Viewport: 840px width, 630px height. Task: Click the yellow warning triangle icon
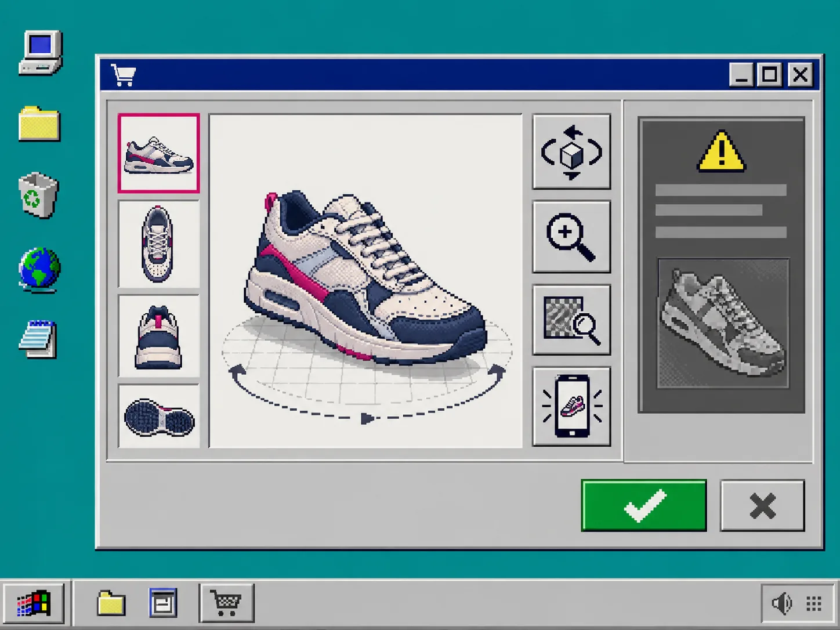tap(721, 152)
